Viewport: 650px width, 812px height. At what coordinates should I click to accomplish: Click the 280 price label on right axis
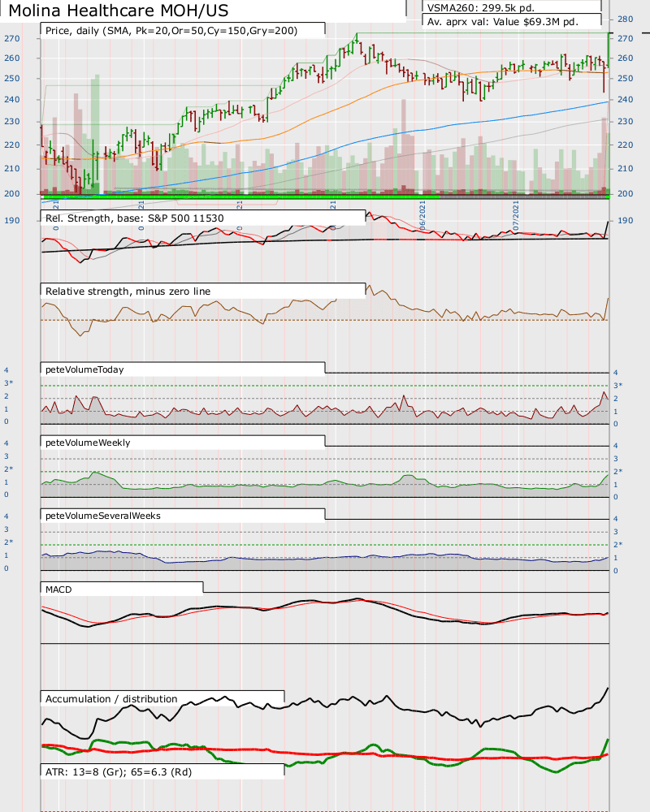(x=625, y=19)
